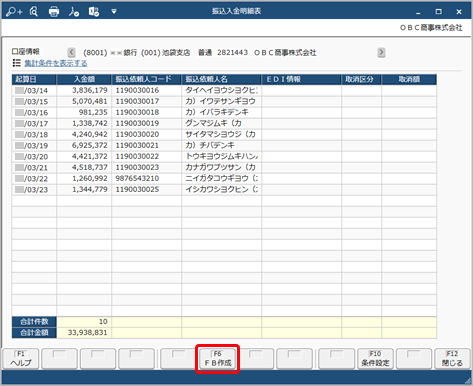
Task: Select the サイタマショウジ(カ name cell
Action: (x=221, y=134)
